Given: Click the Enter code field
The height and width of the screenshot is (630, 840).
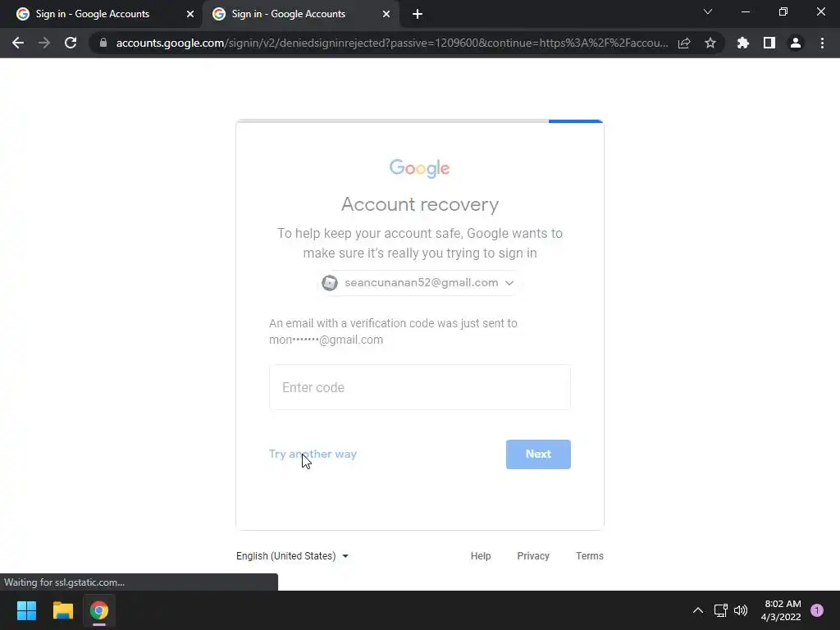Looking at the screenshot, I should pyautogui.click(x=419, y=387).
